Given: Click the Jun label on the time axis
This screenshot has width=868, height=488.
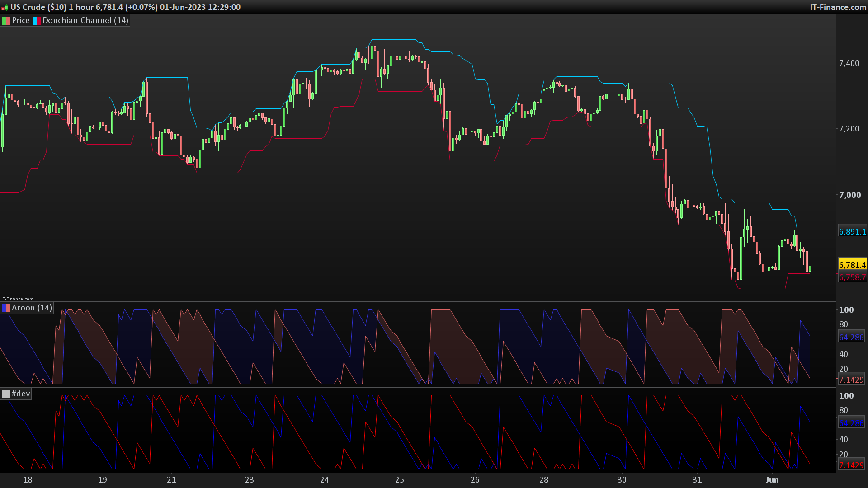Looking at the screenshot, I should click(772, 480).
